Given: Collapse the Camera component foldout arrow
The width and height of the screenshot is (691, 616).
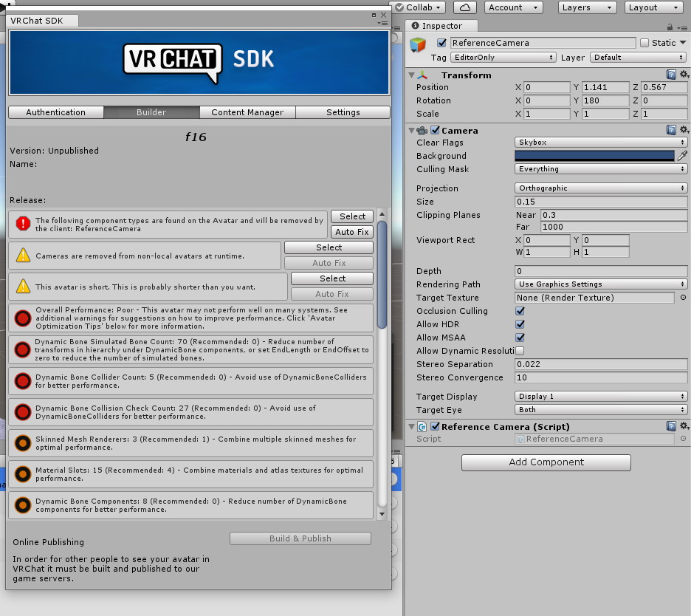Looking at the screenshot, I should pyautogui.click(x=412, y=131).
